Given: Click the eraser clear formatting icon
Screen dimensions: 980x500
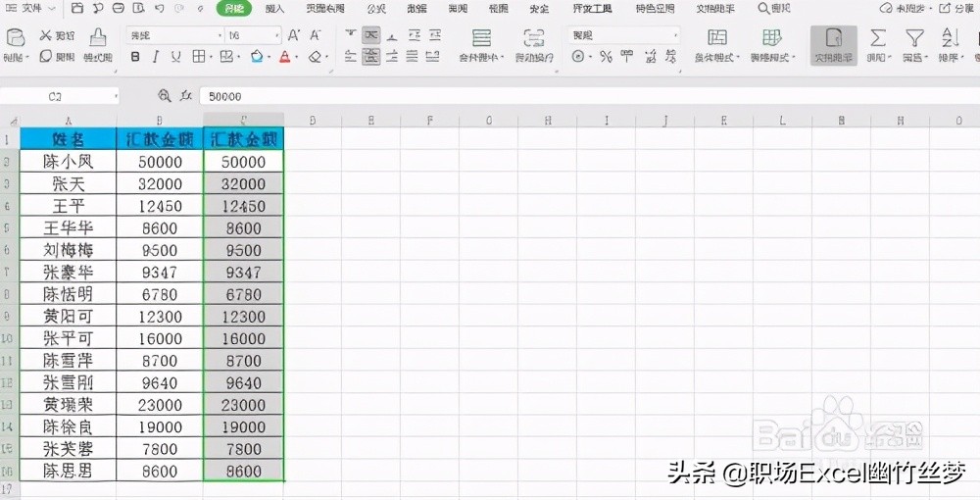Looking at the screenshot, I should (x=315, y=57).
